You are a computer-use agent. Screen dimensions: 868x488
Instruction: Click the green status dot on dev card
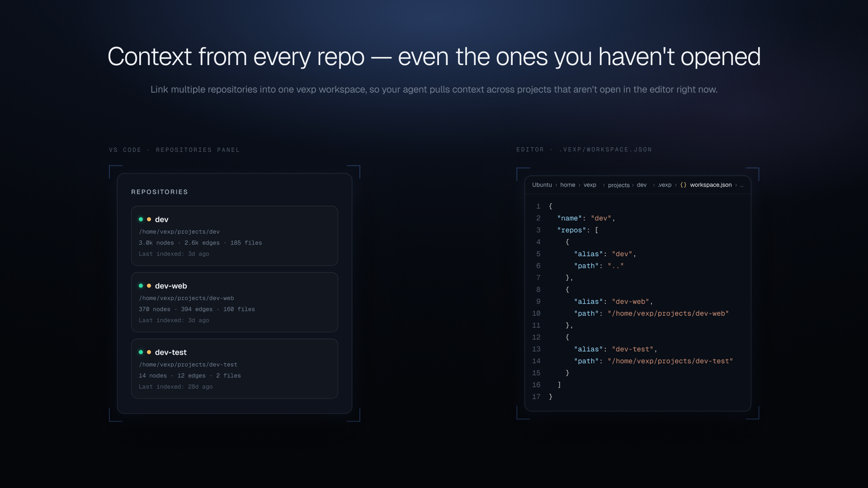pos(141,220)
